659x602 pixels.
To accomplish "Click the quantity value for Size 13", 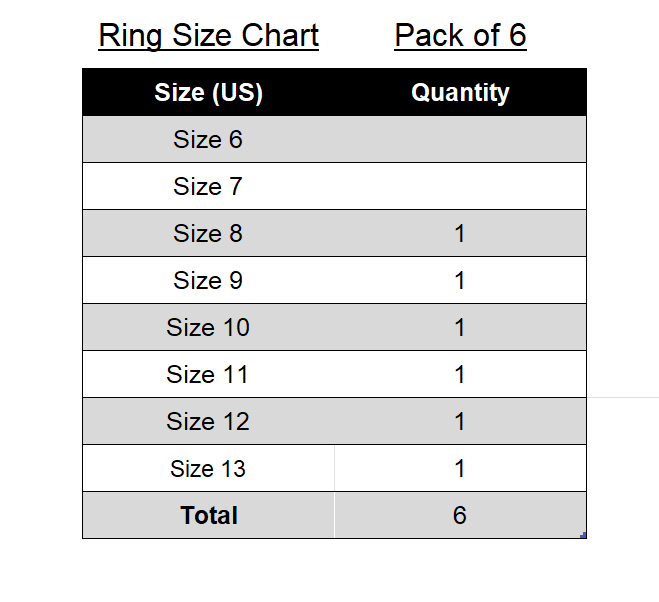I will click(460, 469).
